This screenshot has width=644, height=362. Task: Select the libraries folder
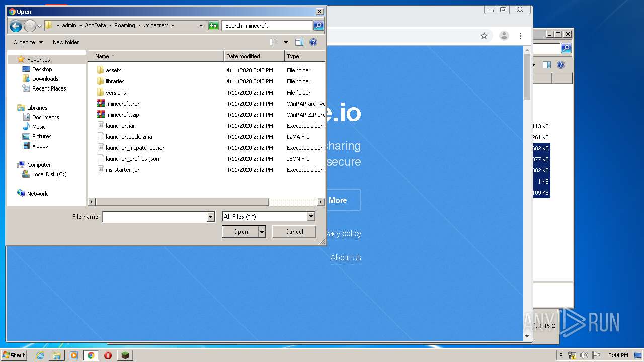coord(115,81)
